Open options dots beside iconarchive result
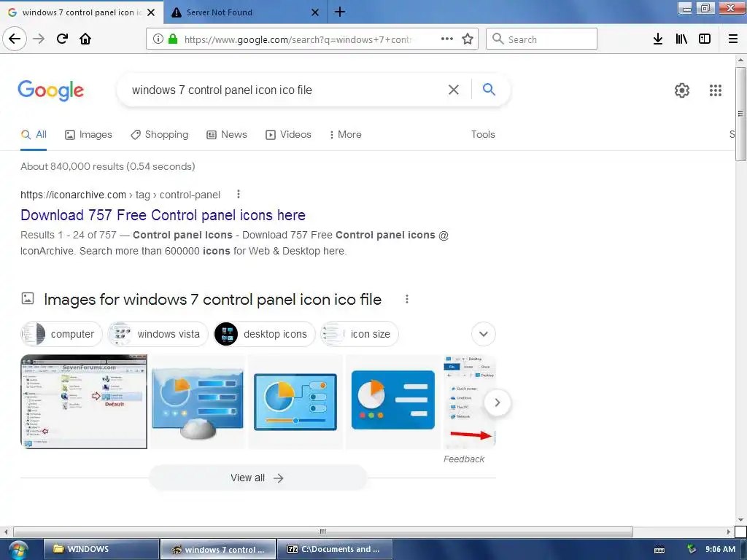This screenshot has width=747, height=560. [x=239, y=194]
